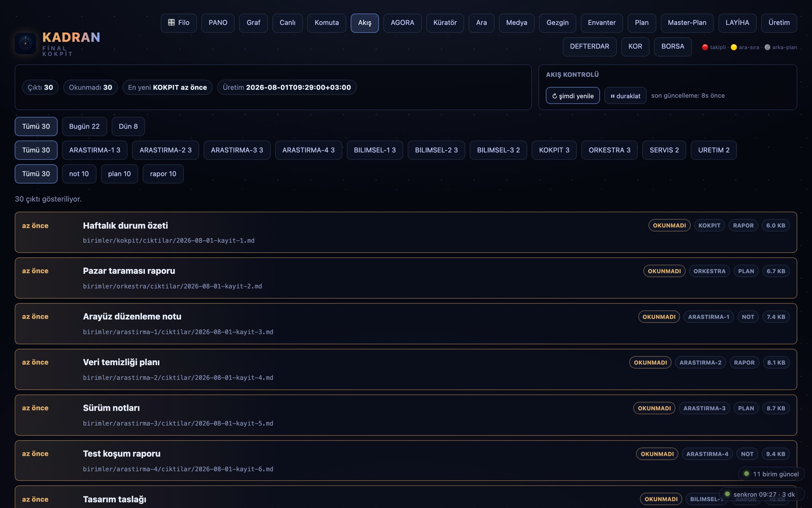Open the Filo tab with grid icon

pos(178,23)
